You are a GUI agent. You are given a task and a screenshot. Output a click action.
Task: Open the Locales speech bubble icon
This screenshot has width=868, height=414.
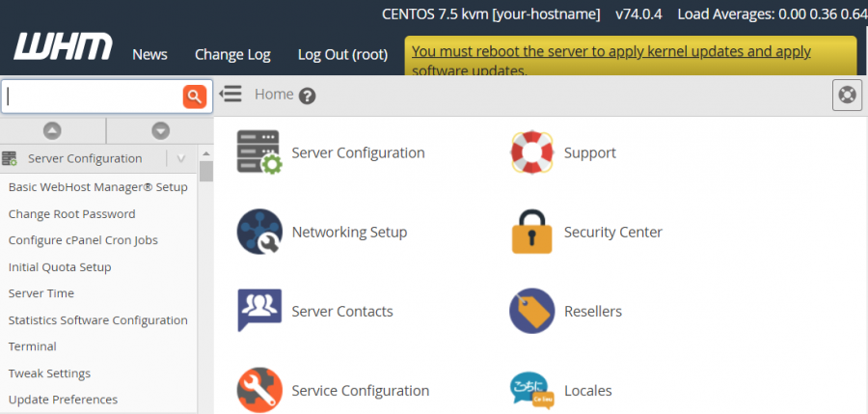[x=531, y=390]
